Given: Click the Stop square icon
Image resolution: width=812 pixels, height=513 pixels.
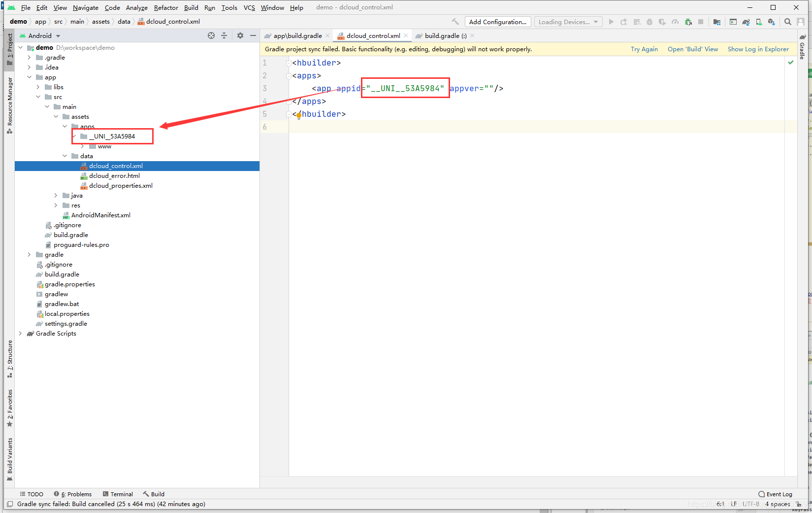Looking at the screenshot, I should tap(701, 22).
